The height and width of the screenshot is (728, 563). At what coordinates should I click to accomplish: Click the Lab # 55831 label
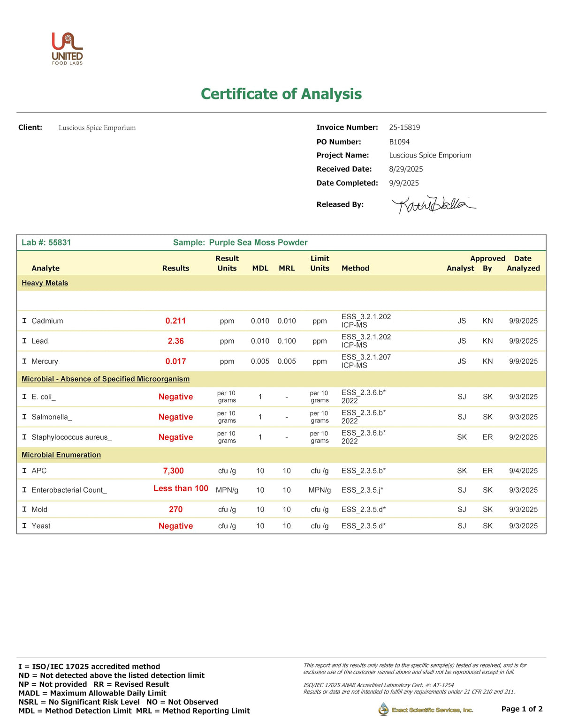coord(46,242)
